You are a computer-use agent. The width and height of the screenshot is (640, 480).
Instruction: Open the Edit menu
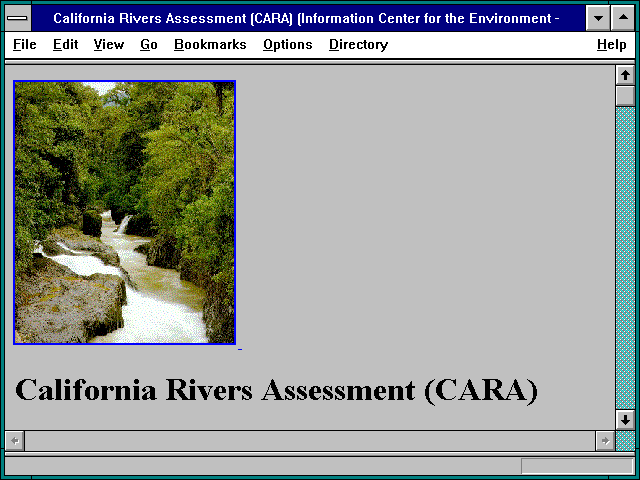click(65, 44)
